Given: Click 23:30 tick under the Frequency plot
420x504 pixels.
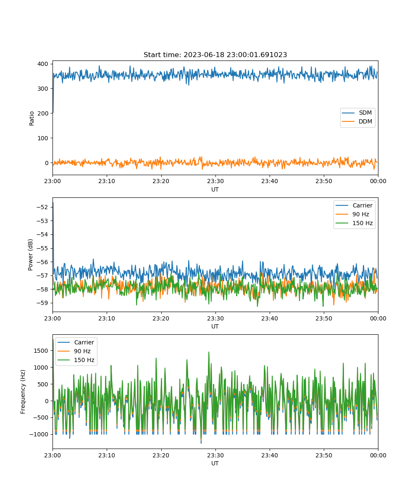Looking at the screenshot, I should [215, 455].
